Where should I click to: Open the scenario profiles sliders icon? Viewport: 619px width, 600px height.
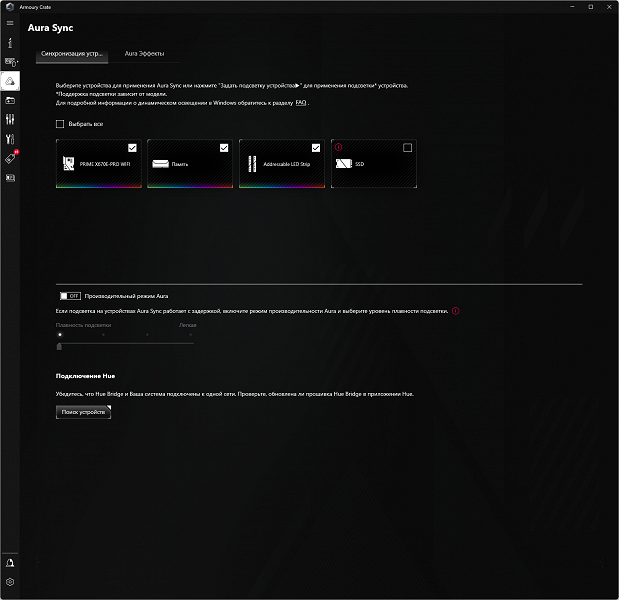(10, 119)
